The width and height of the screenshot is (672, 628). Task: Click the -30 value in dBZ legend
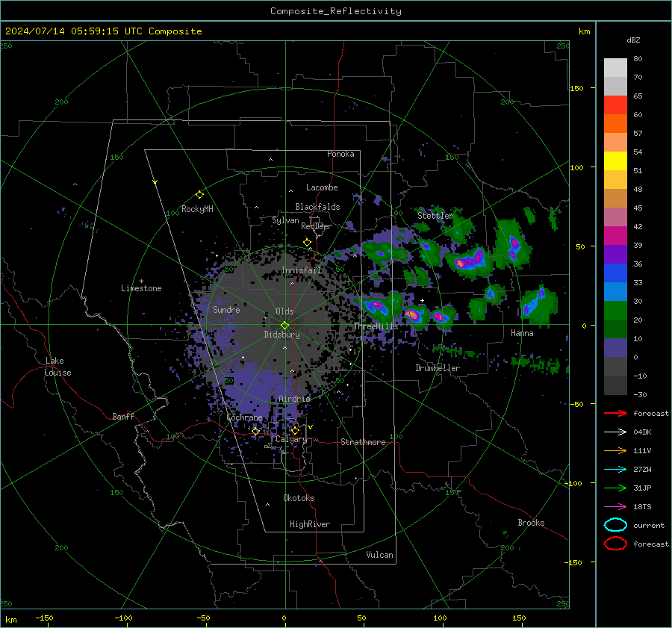pos(640,394)
